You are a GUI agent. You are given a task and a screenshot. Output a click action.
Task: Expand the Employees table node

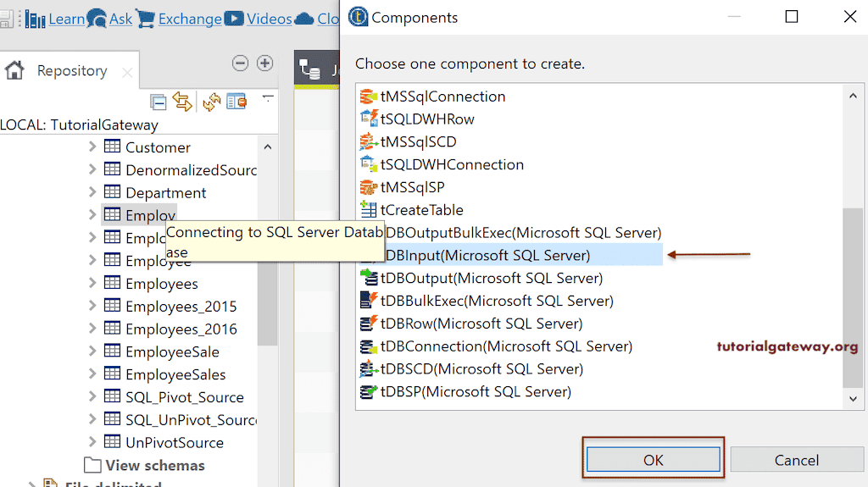92,283
